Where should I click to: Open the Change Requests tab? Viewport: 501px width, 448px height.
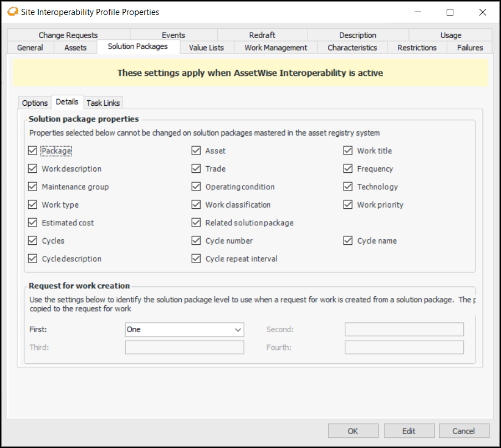[x=68, y=35]
